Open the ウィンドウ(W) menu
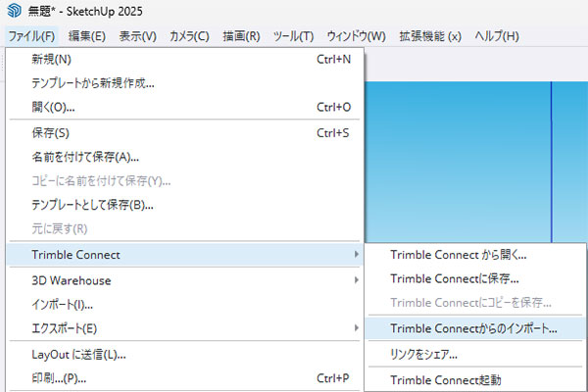 pos(357,36)
